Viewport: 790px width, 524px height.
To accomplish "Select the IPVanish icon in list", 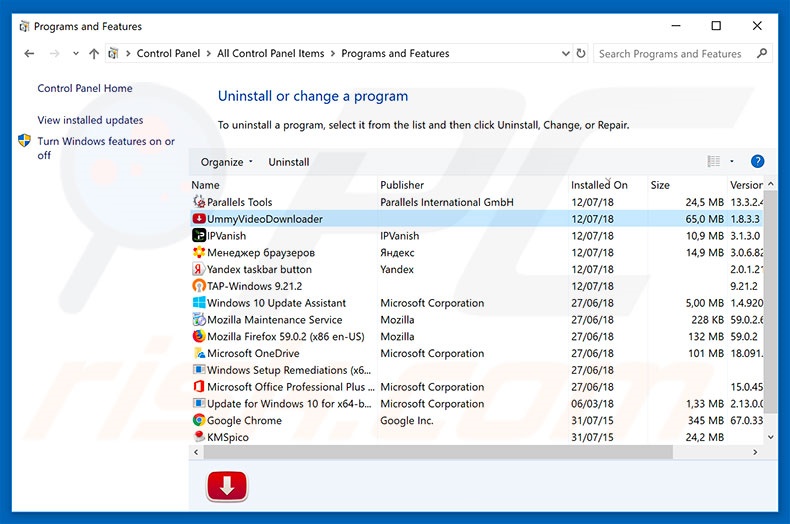I will (199, 236).
